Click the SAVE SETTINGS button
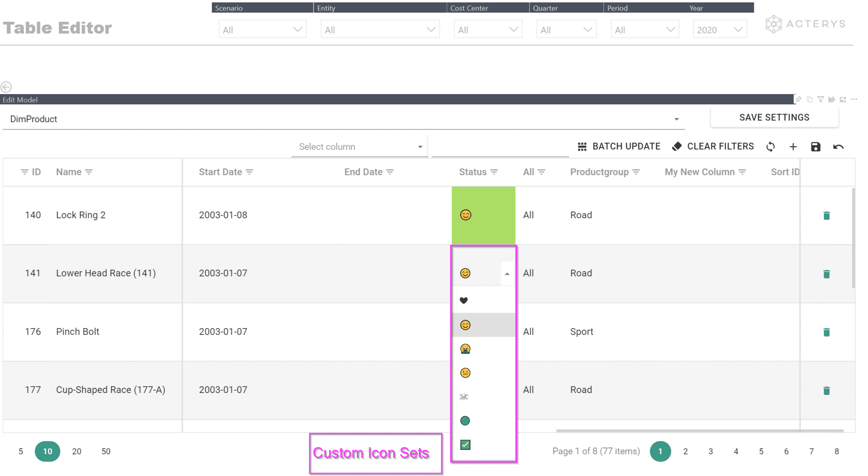The width and height of the screenshot is (868, 476). [774, 117]
